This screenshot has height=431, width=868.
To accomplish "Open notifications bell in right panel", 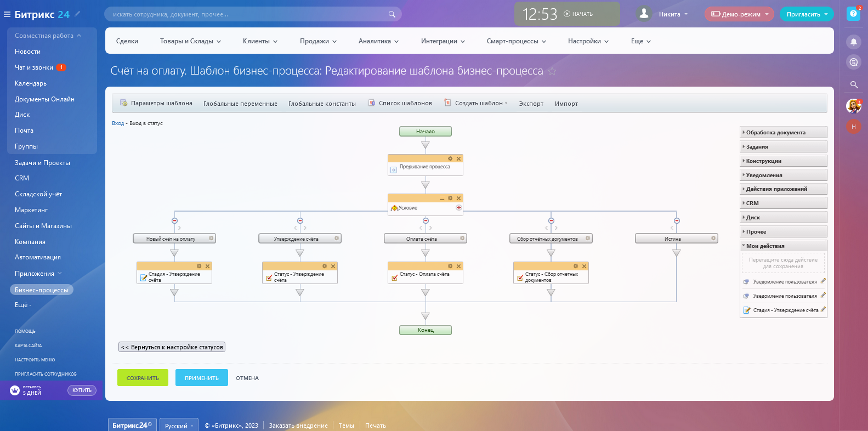I will click(x=854, y=42).
